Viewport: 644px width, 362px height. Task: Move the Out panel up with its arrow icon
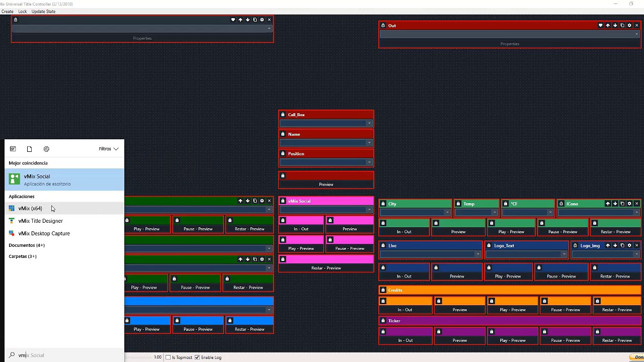[608, 25]
